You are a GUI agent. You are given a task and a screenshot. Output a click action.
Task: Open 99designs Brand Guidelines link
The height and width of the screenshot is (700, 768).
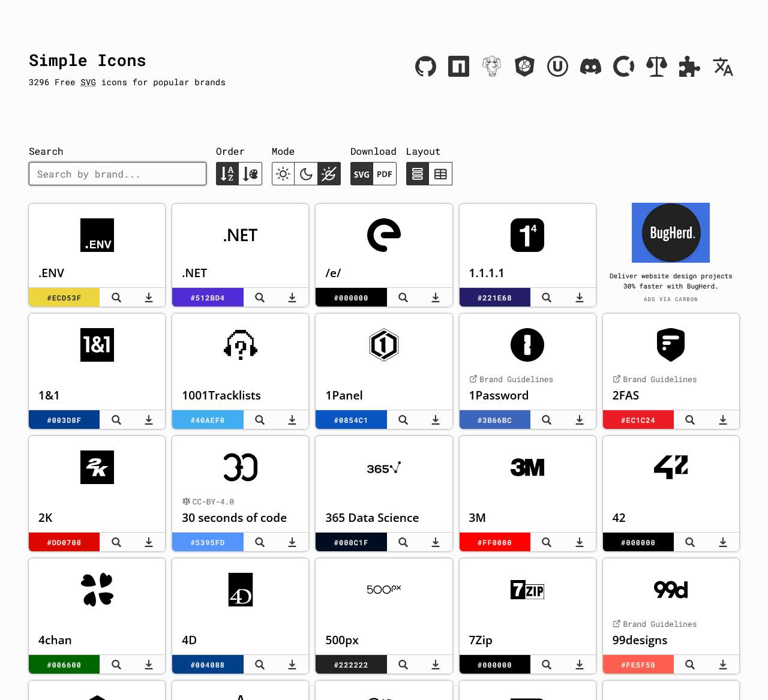point(655,624)
